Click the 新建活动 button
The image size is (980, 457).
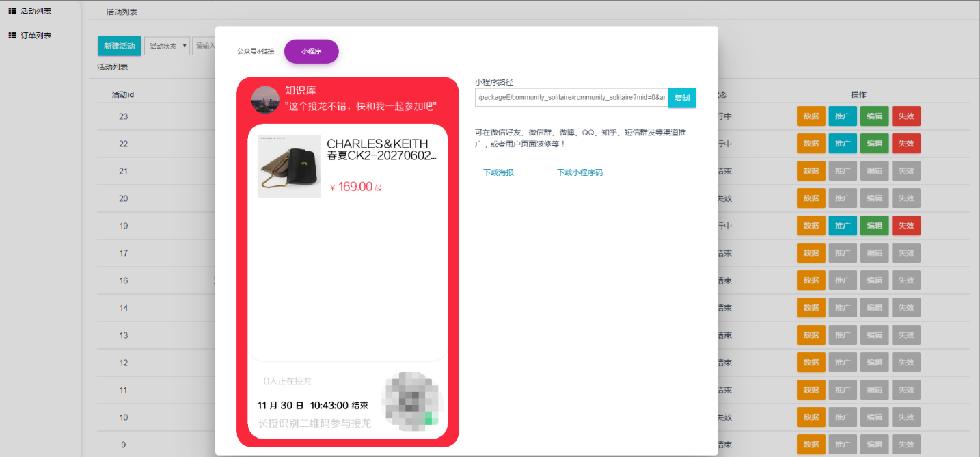click(x=120, y=46)
